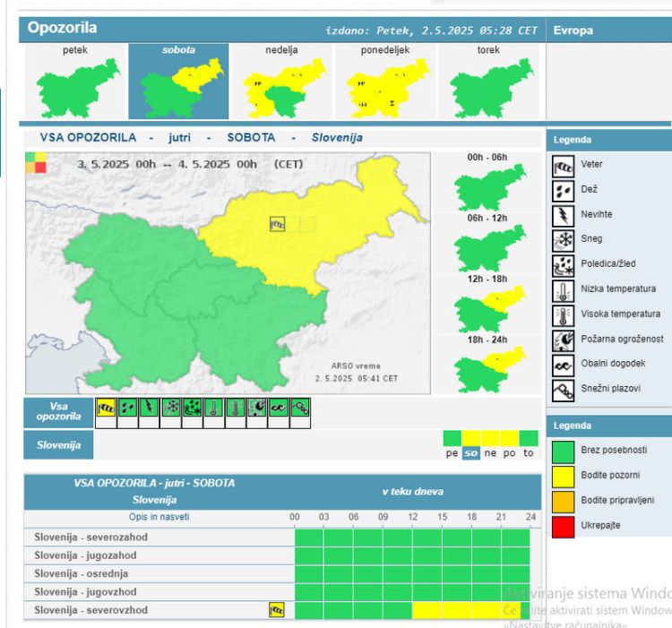Select the fire danger icon in Vsa opozorila row
The height and width of the screenshot is (628, 672).
[x=257, y=408]
